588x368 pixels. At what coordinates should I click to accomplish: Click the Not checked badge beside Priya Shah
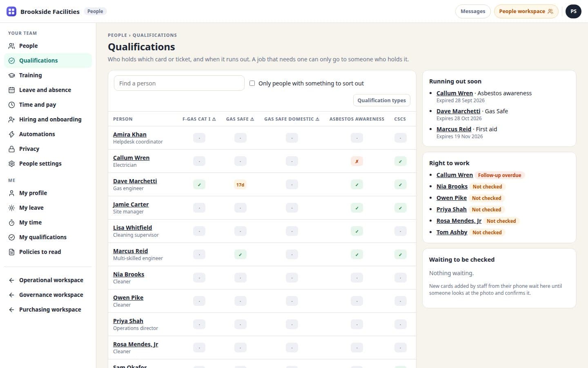point(486,209)
